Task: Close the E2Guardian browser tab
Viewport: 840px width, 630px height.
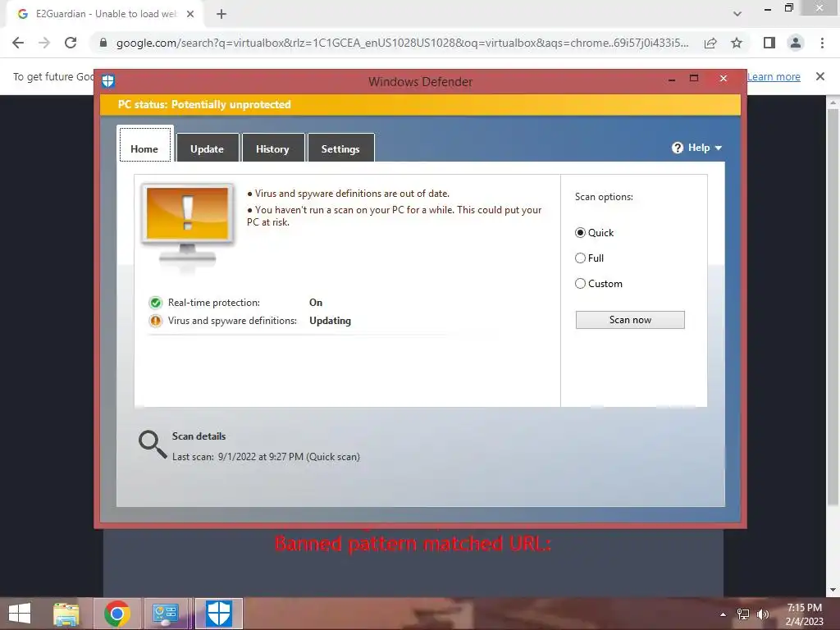Action: [190, 14]
